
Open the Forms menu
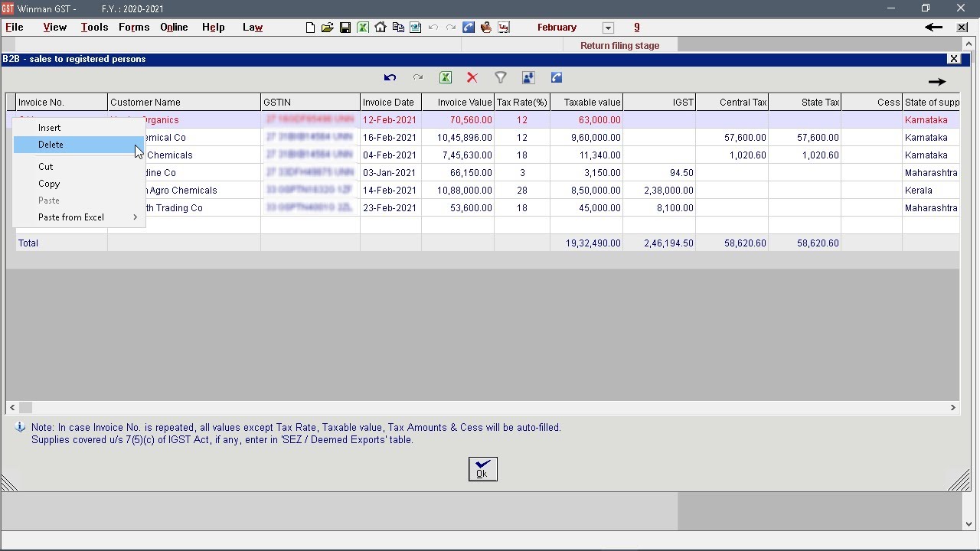(x=134, y=27)
